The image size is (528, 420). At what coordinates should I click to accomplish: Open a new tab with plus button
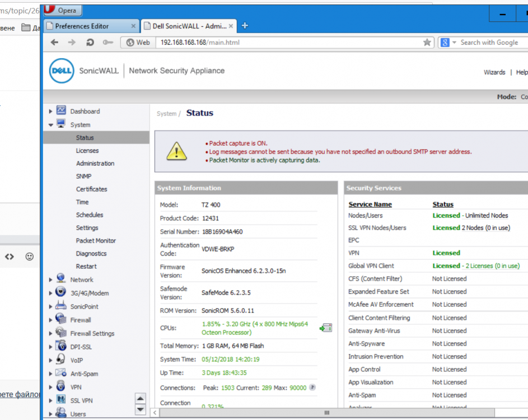click(245, 26)
